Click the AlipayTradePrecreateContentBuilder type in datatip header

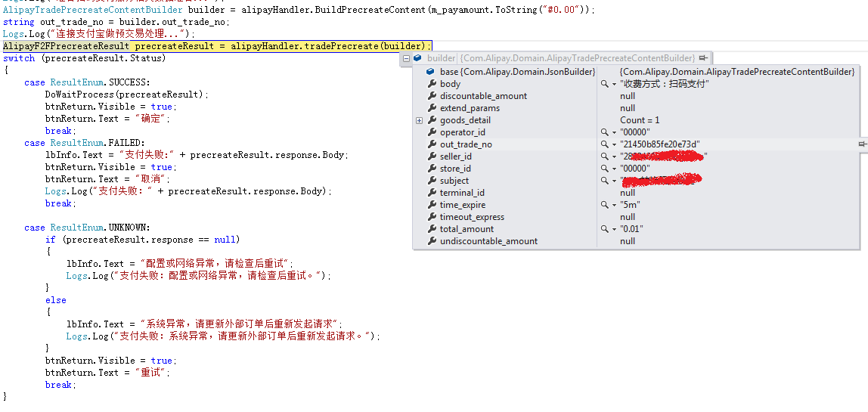[x=578, y=58]
